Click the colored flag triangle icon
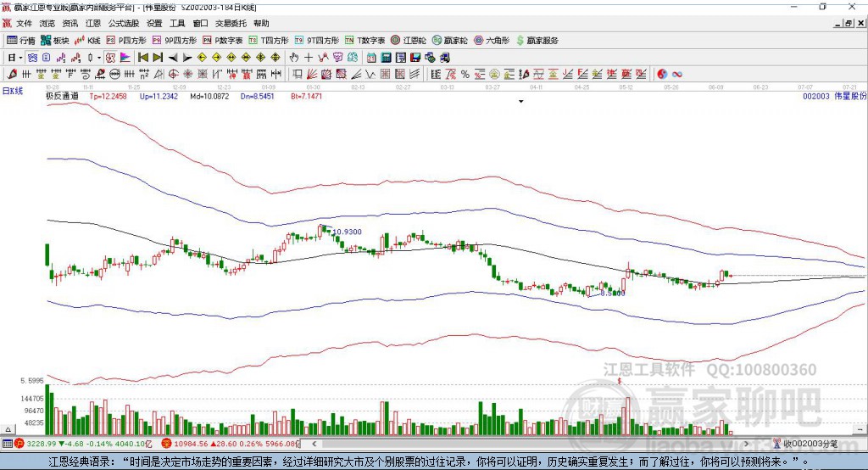Image resolution: width=868 pixels, height=470 pixels. click(125, 58)
